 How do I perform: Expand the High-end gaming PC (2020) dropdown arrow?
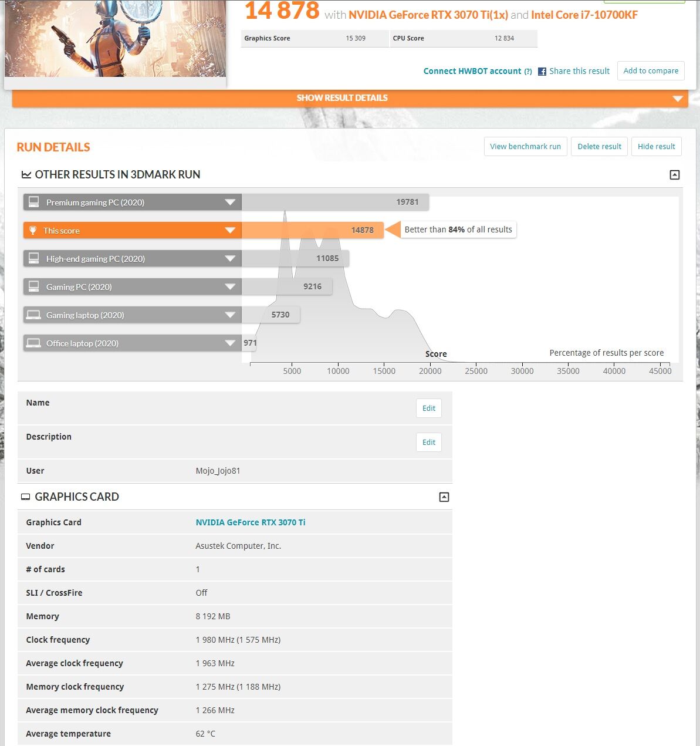(x=230, y=259)
